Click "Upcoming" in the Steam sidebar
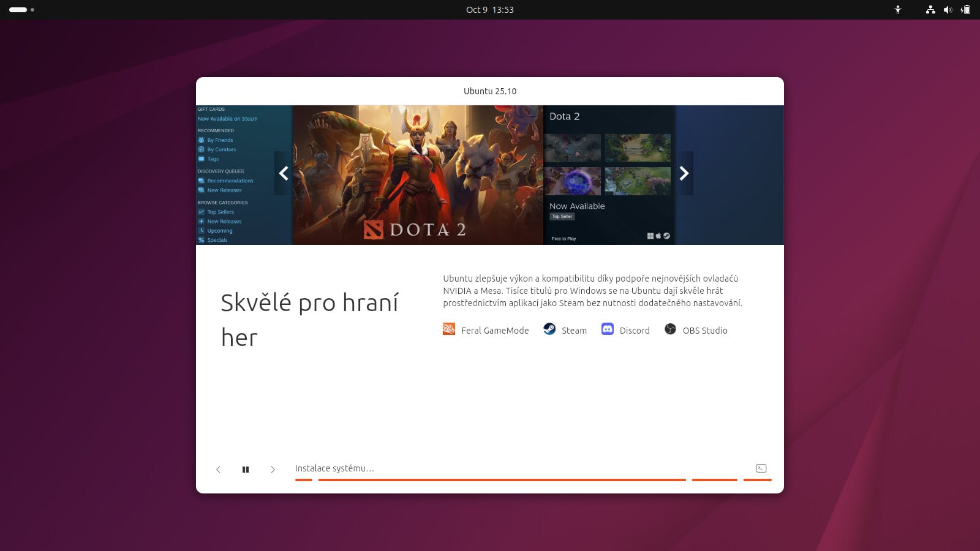 219,231
